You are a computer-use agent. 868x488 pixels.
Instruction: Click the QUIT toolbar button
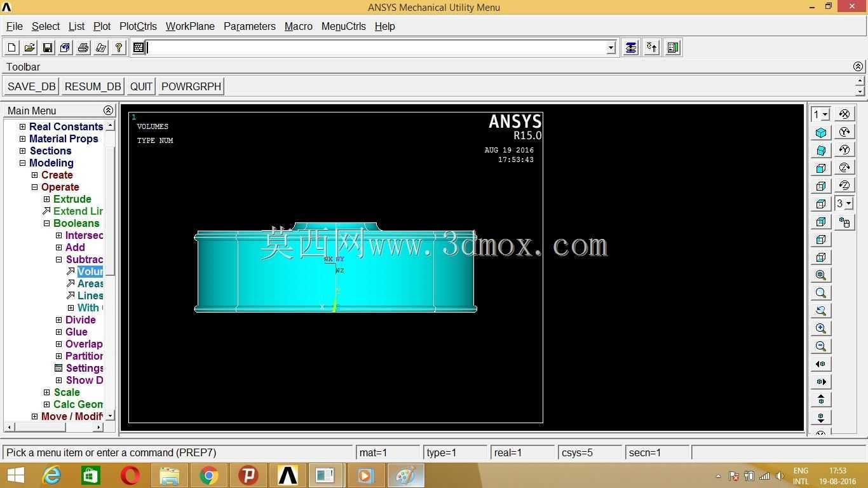pos(141,86)
